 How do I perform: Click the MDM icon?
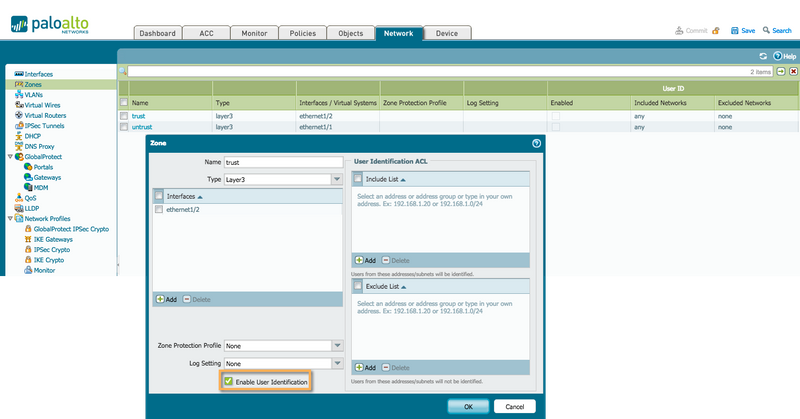click(28, 187)
